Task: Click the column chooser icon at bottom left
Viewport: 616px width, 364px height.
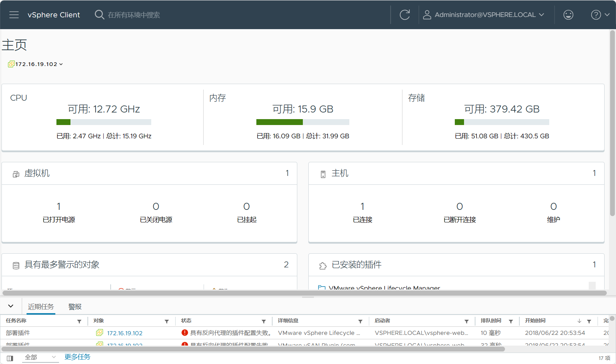Action: tap(10, 358)
